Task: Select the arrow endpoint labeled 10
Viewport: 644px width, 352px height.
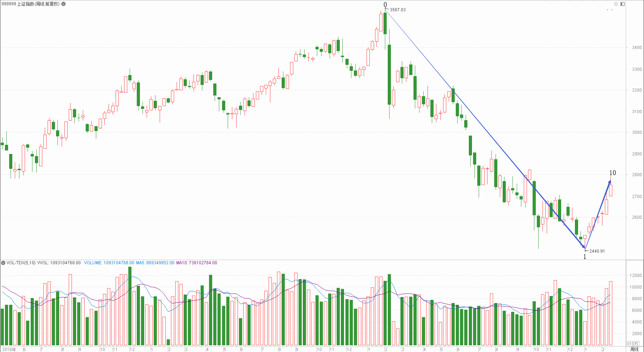Action: point(613,173)
